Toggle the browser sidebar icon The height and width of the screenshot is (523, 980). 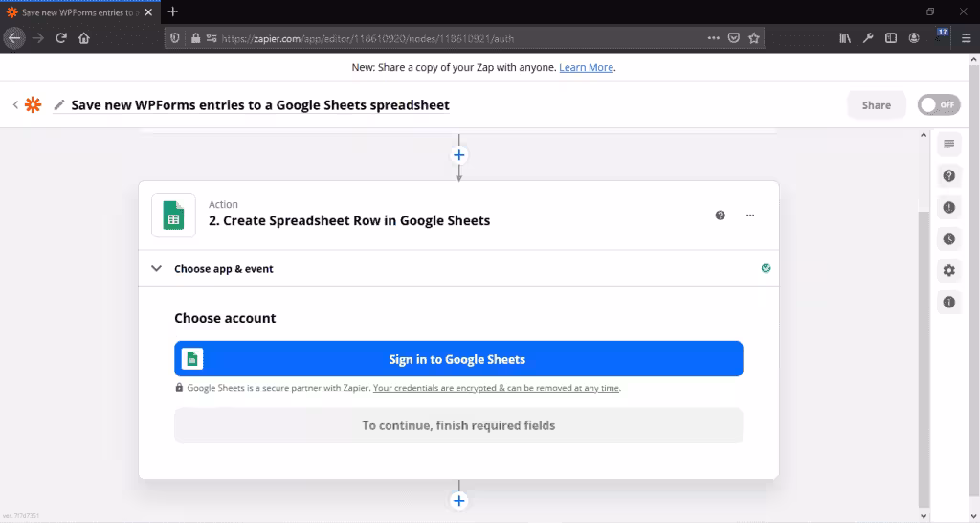(891, 38)
